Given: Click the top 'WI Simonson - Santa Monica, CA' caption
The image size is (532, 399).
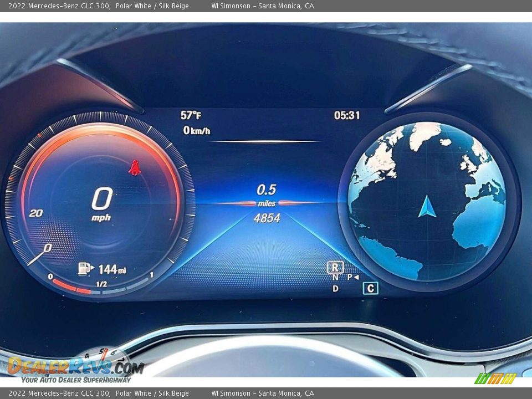Looking at the screenshot, I should click(x=263, y=6).
